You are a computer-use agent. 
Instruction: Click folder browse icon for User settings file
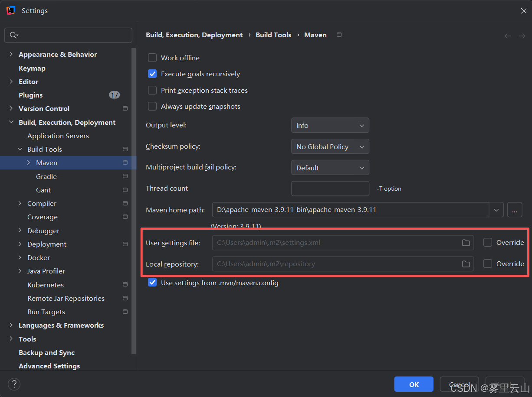pyautogui.click(x=466, y=243)
